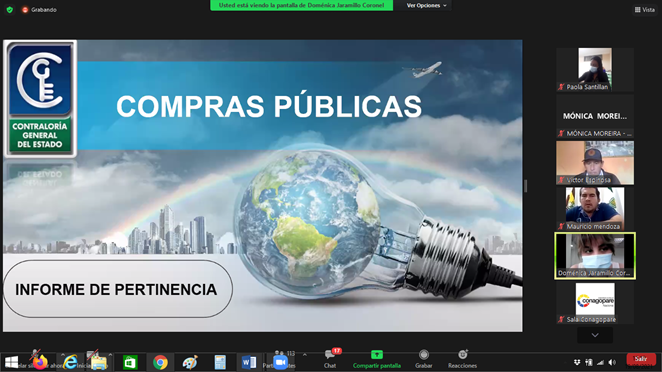Click the green encryption shield icon

pyautogui.click(x=10, y=9)
